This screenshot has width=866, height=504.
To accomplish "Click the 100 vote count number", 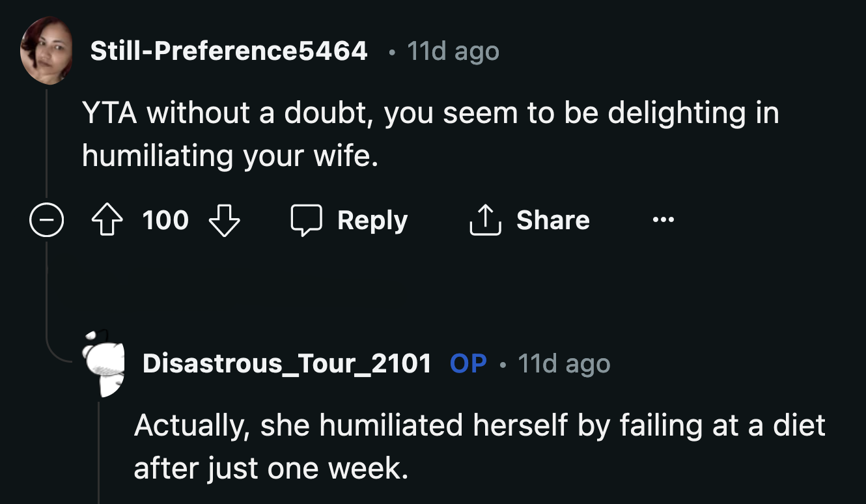I will [x=166, y=219].
